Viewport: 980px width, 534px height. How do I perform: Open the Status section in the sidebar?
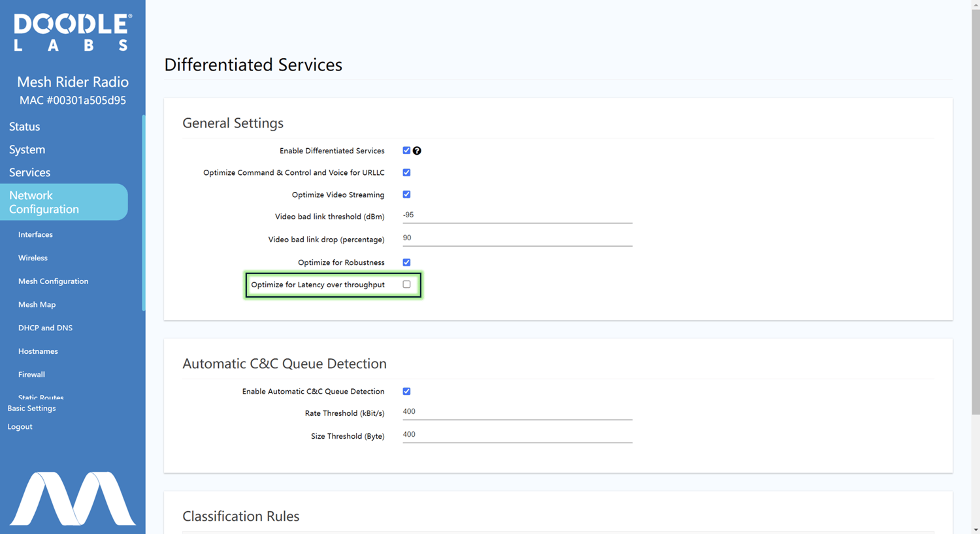tap(24, 126)
